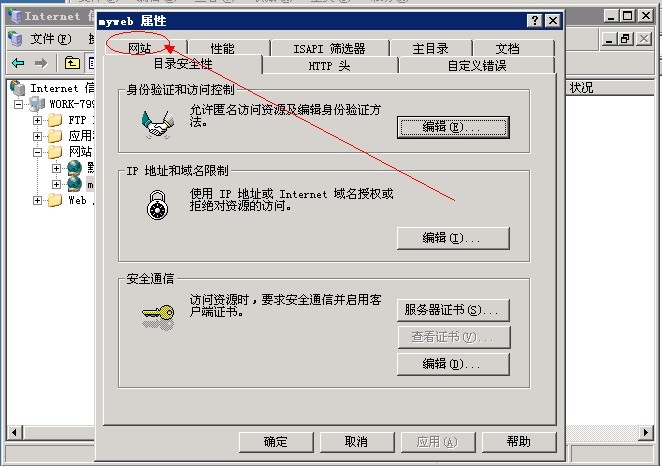The width and height of the screenshot is (662, 466).
Task: Click the Web folder icon in tree
Action: click(55, 200)
